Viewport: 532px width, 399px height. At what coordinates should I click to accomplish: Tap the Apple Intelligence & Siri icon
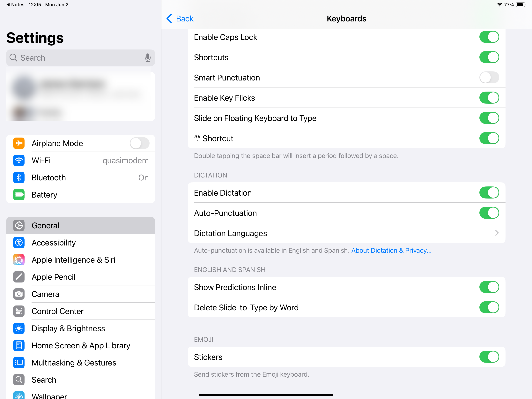[x=19, y=260]
